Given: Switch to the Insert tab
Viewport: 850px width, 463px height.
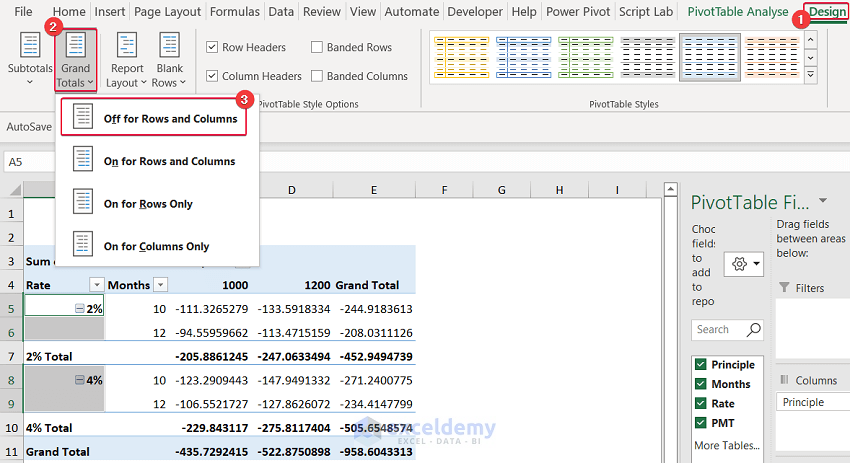Looking at the screenshot, I should (x=110, y=11).
